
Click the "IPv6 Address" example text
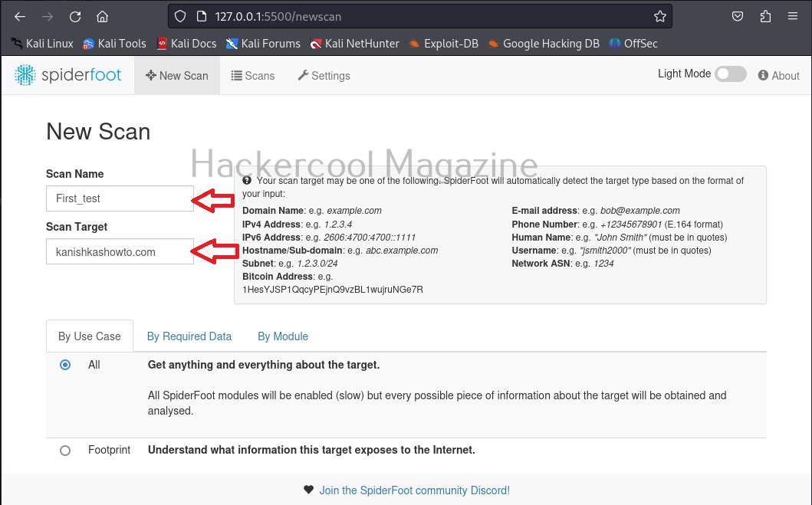370,238
